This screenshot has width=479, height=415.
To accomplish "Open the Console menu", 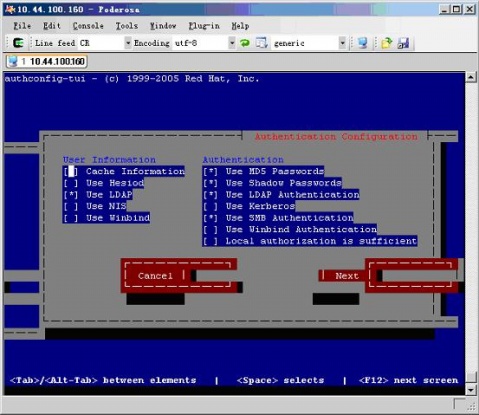I will click(x=88, y=26).
